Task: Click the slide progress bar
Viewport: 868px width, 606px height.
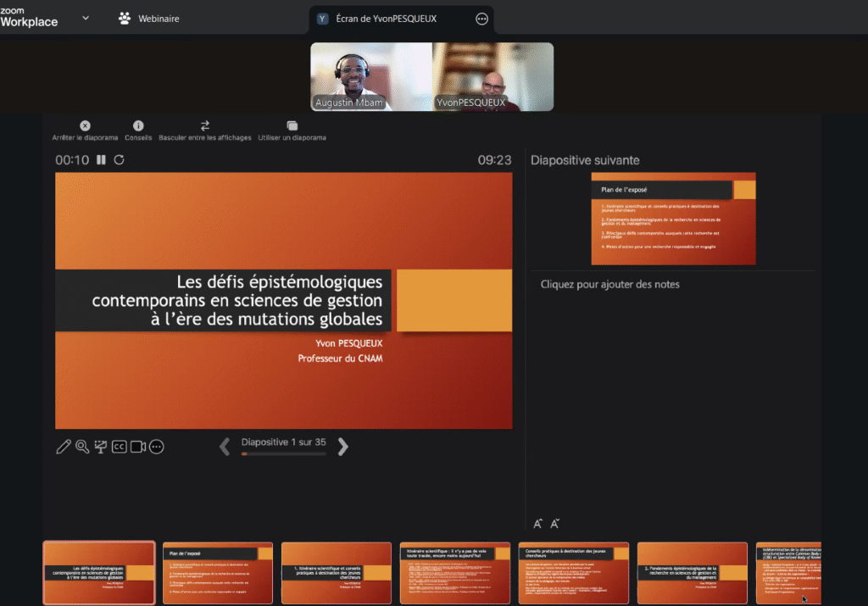Action: click(283, 454)
